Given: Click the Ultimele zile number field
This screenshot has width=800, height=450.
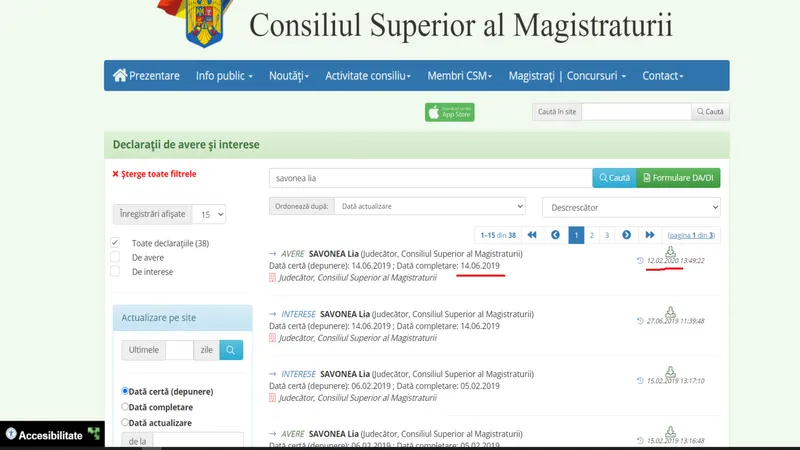Looking at the screenshot, I should pos(180,350).
